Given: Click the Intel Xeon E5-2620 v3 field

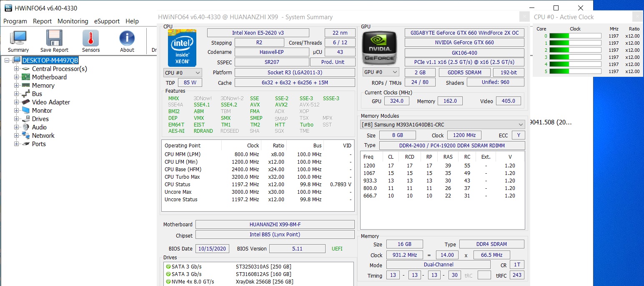Looking at the screenshot, I should click(258, 33).
